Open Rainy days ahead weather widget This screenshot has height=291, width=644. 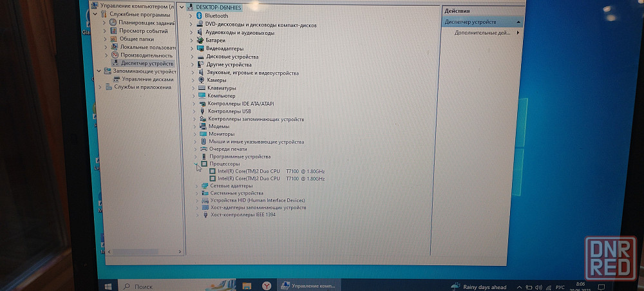coord(479,287)
